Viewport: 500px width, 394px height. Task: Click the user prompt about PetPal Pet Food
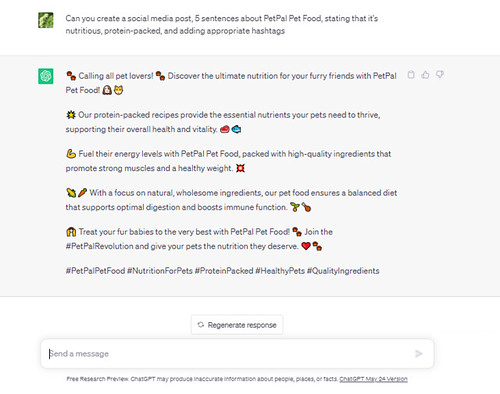(222, 25)
